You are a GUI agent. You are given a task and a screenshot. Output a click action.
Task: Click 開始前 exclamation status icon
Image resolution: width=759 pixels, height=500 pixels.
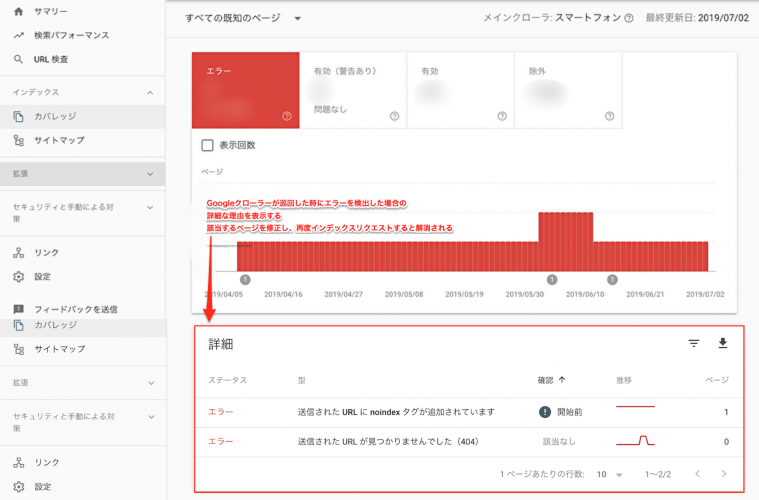click(545, 412)
